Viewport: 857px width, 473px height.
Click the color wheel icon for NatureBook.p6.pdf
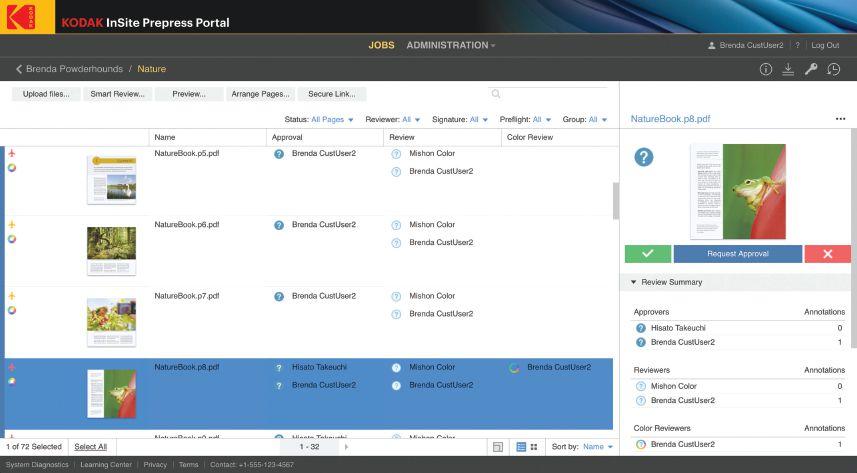(11, 239)
